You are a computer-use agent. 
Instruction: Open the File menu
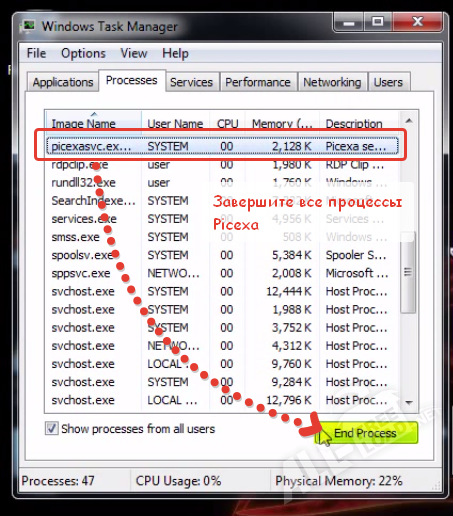pos(36,54)
